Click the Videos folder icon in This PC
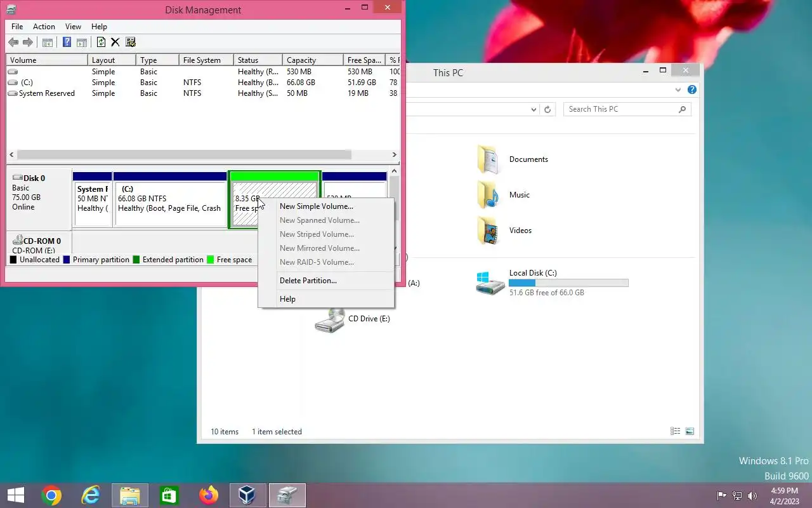The width and height of the screenshot is (812, 508). (x=488, y=231)
